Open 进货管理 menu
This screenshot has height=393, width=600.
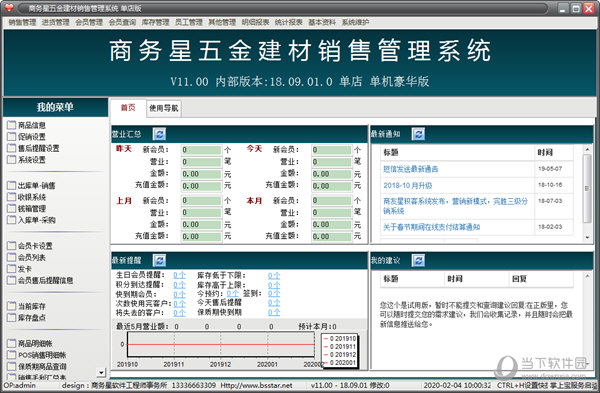55,22
